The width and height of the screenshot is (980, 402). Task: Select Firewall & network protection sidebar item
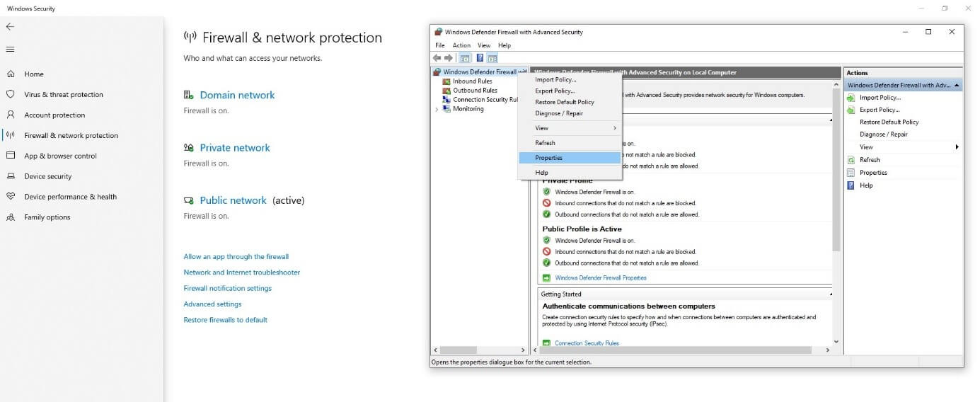pos(71,136)
